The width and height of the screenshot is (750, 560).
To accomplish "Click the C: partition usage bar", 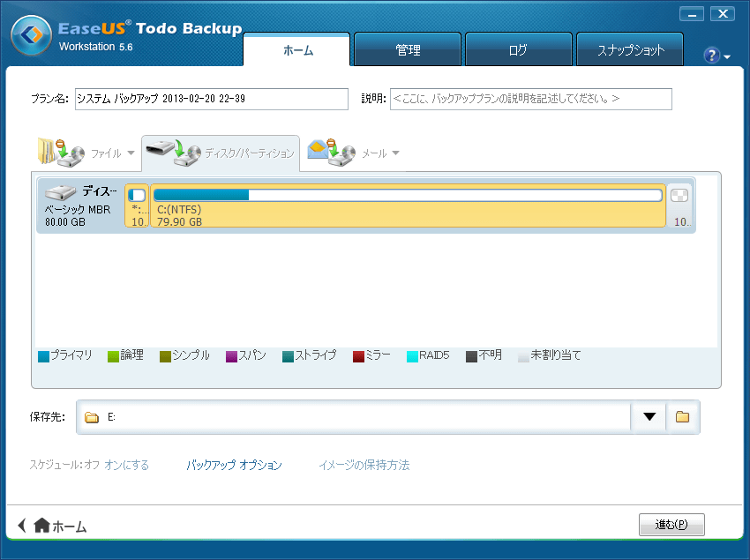I will [408, 195].
